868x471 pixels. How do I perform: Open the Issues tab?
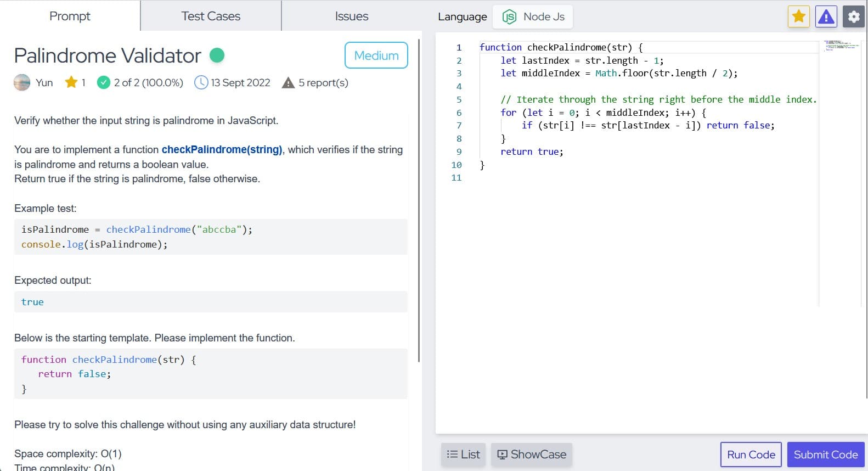coord(352,16)
